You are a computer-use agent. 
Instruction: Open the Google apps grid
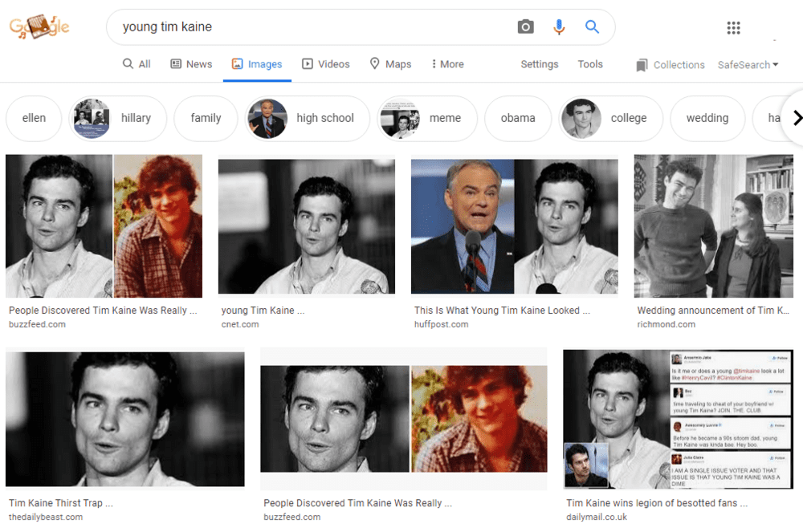[733, 28]
